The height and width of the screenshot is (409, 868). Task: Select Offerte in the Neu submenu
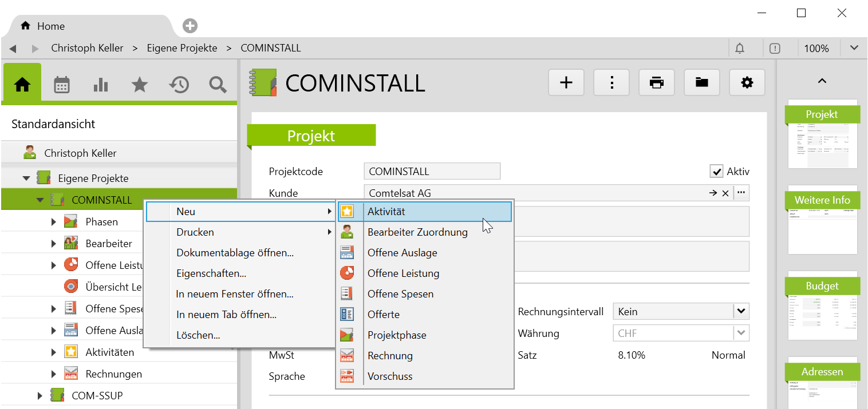pos(384,315)
